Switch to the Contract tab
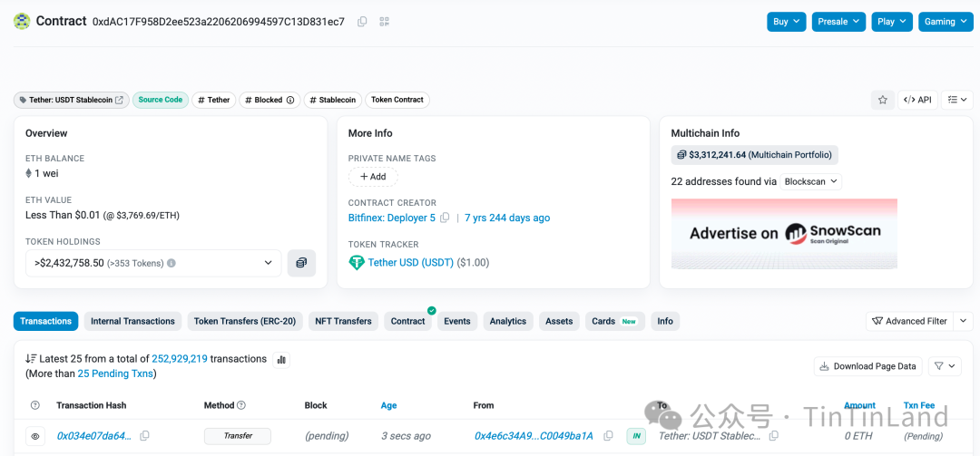The image size is (980, 456). [x=408, y=321]
